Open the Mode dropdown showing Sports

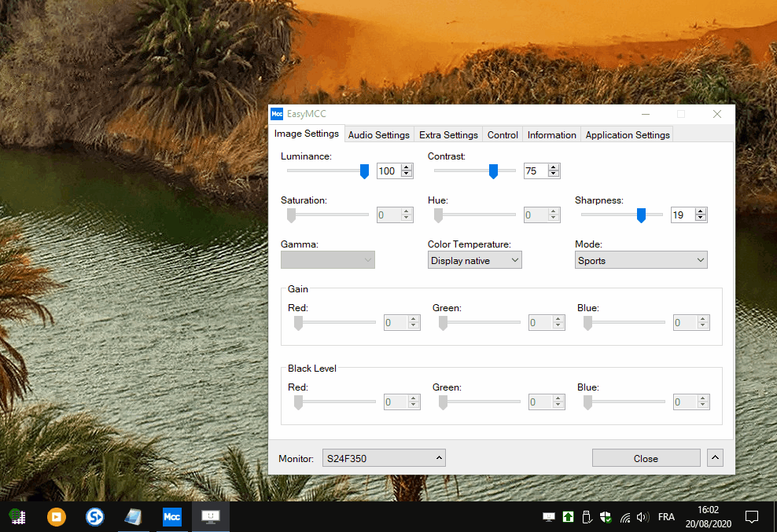point(641,260)
